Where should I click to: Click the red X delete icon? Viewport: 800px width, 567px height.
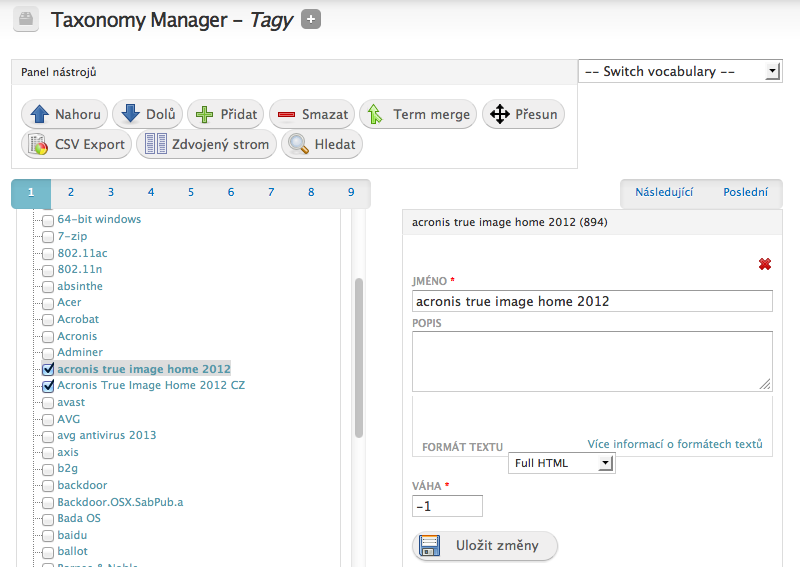(x=765, y=264)
